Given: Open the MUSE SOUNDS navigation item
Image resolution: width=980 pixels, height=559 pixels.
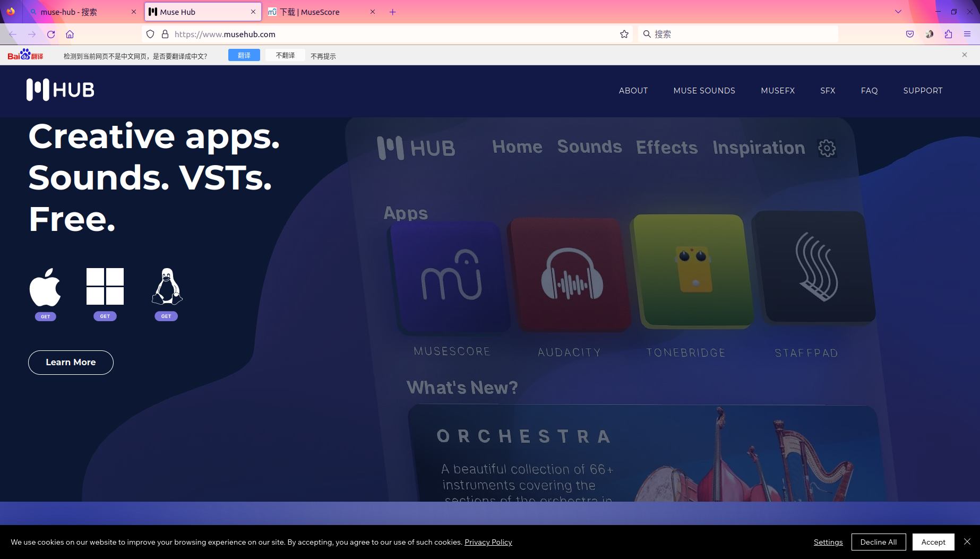Looking at the screenshot, I should (704, 91).
